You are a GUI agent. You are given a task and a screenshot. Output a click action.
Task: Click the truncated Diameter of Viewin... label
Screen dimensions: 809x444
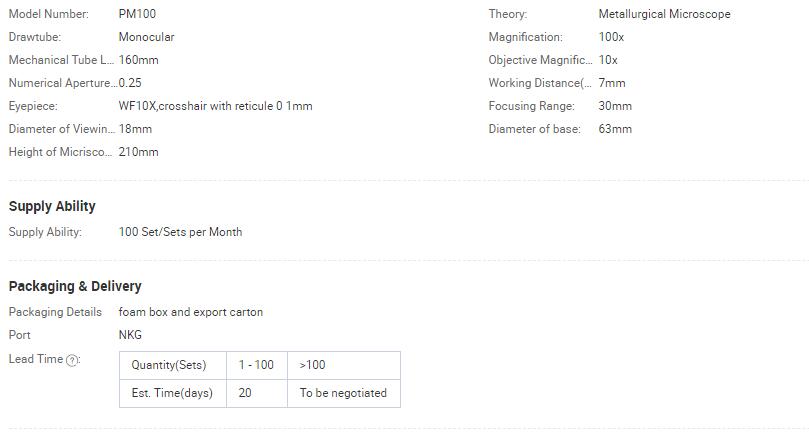62,129
